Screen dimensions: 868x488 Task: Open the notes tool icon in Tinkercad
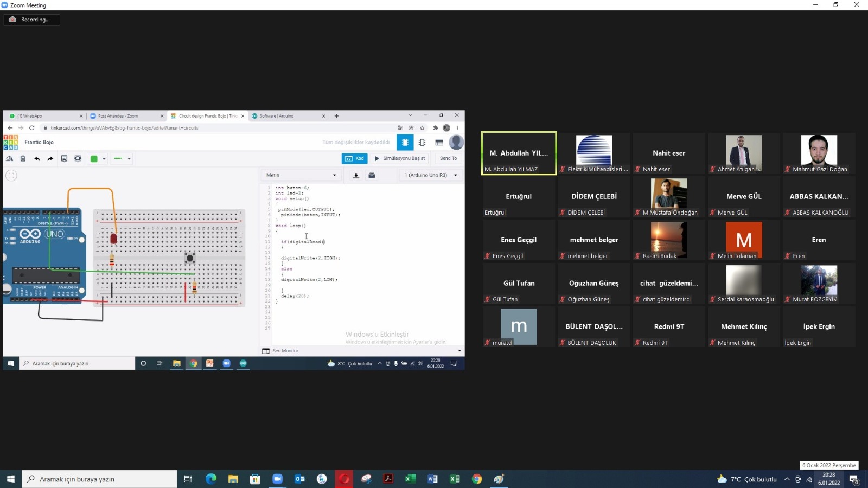[64, 159]
